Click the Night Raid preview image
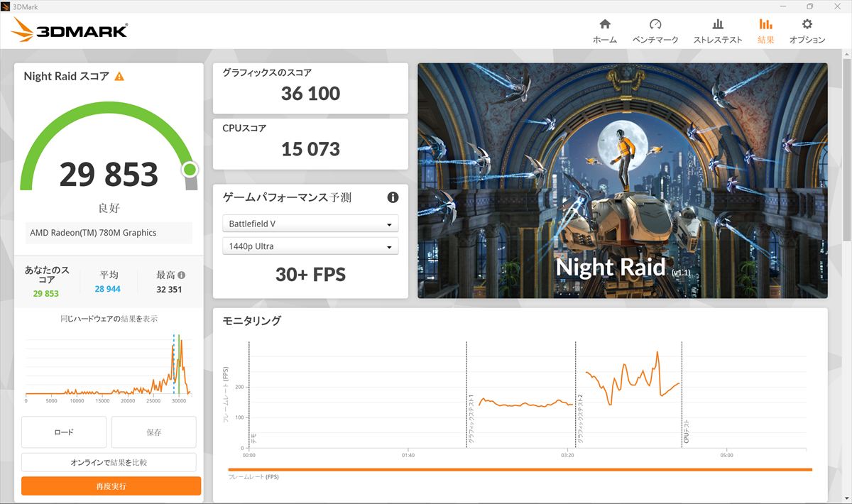 [623, 180]
